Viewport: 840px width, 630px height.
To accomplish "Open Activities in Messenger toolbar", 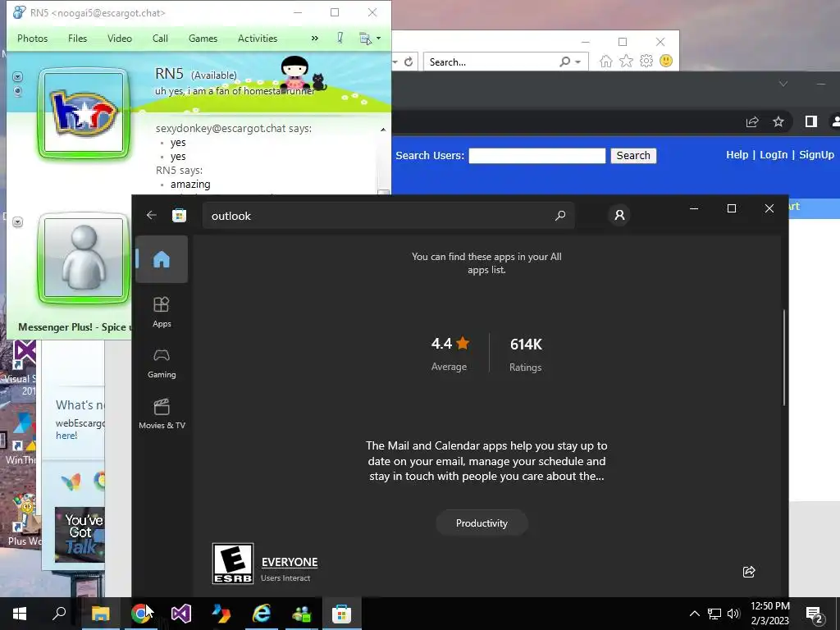I will click(257, 39).
